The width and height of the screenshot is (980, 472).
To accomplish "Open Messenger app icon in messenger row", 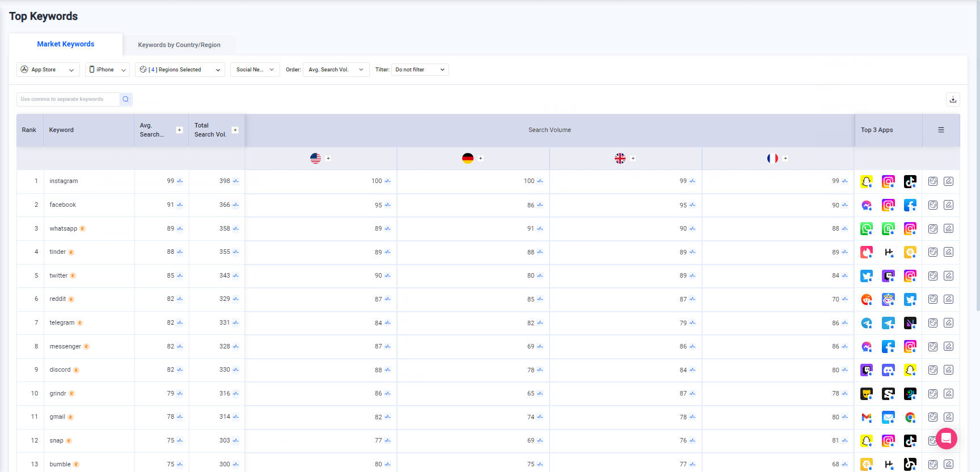I will [x=867, y=347].
